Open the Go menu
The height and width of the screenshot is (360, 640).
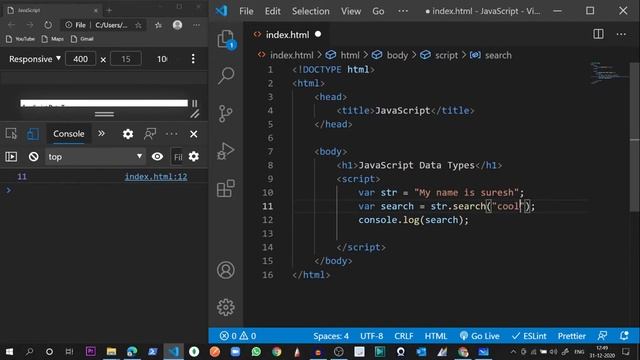(378, 11)
